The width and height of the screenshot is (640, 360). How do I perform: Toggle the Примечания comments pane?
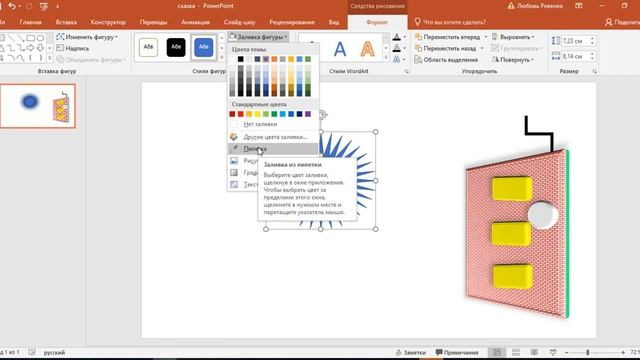[x=457, y=352]
